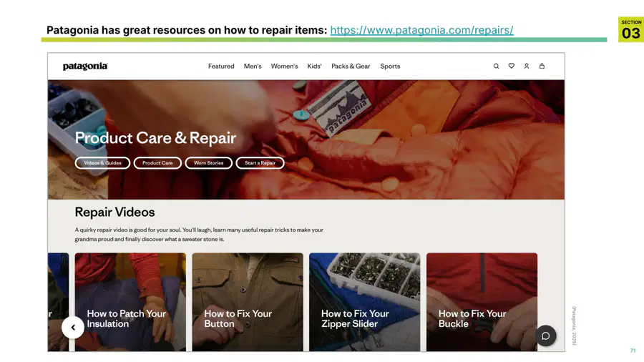Open the How to Fix Your Buckle video
Image resolution: width=644 pixels, height=362 pixels.
click(482, 302)
